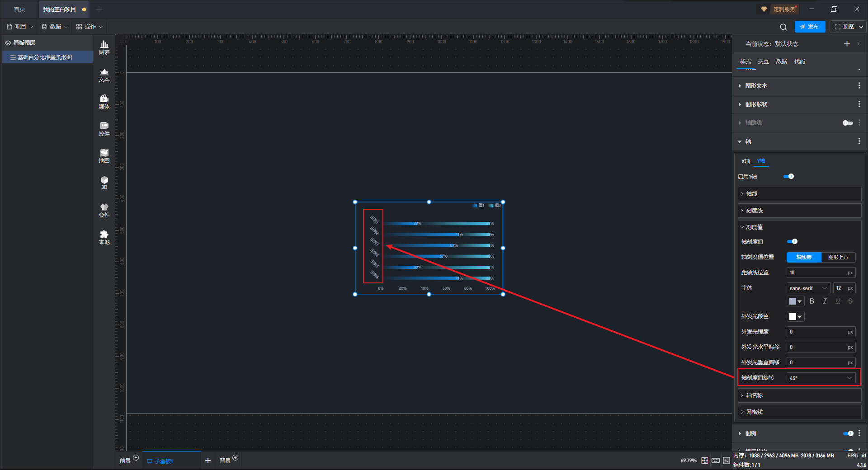This screenshot has width=868, height=470.
Task: Open the 地图 map component panel
Action: pos(104,156)
